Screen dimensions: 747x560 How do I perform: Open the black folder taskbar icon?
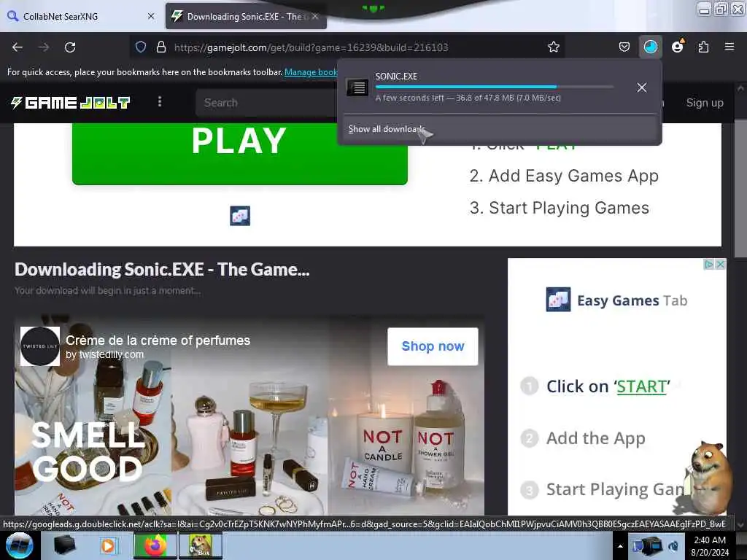64,545
